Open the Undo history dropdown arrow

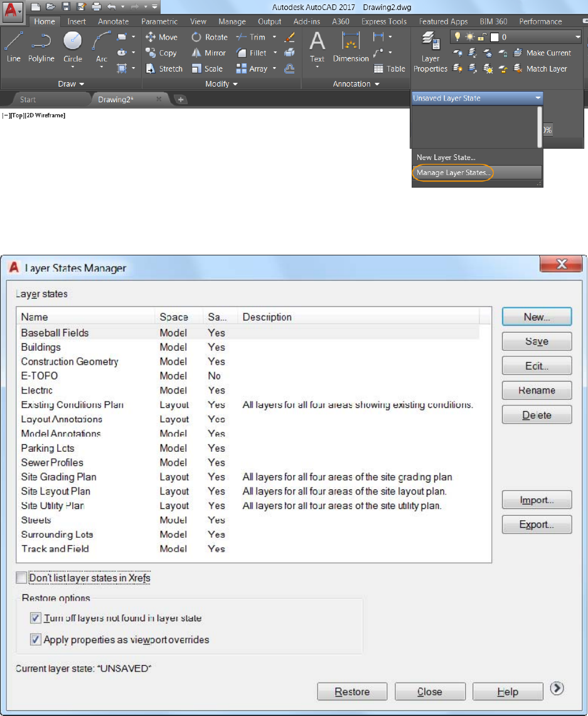pyautogui.click(x=122, y=7)
